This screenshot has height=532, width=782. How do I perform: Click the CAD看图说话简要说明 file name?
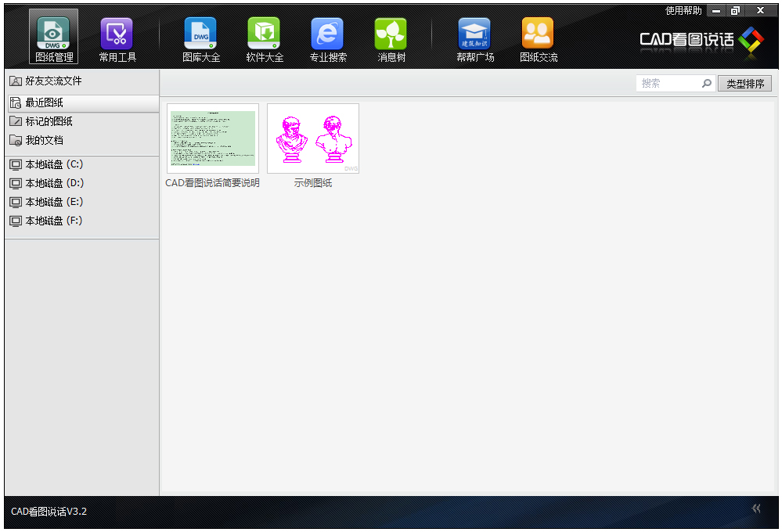point(212,183)
